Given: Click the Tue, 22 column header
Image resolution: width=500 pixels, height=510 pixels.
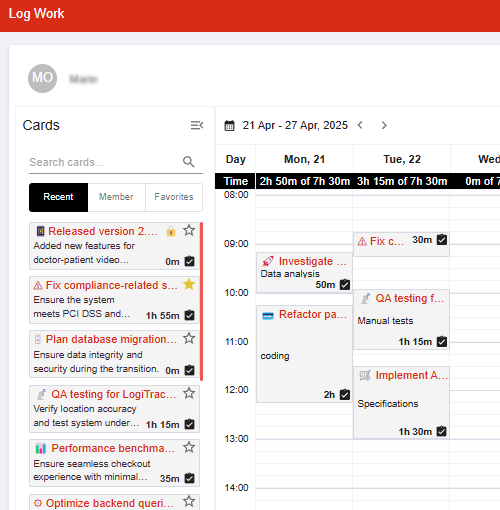Looking at the screenshot, I should (x=402, y=159).
